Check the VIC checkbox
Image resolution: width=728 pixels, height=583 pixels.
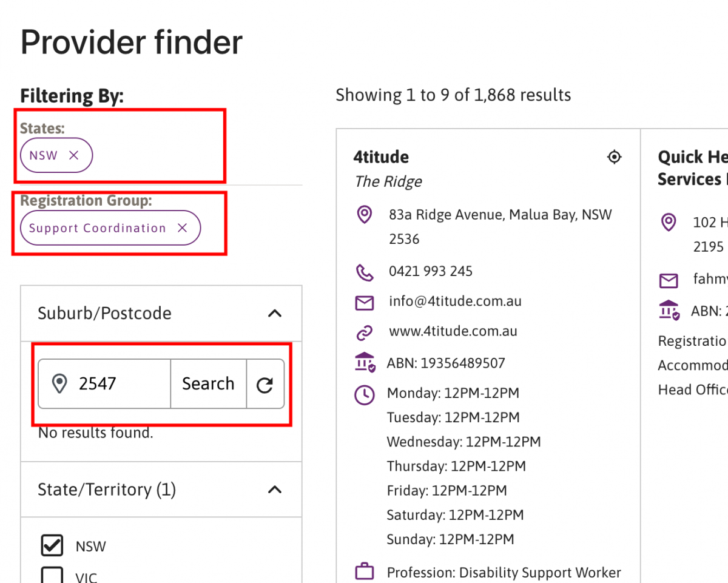coord(52,575)
